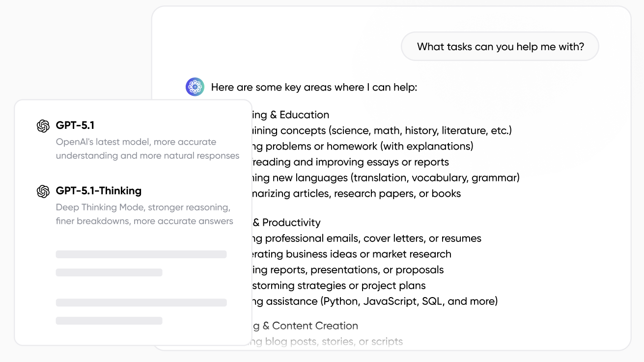Click the OpenAI logo beside GPT-5.1
Viewport: 644px width, 362px height.
tap(43, 126)
